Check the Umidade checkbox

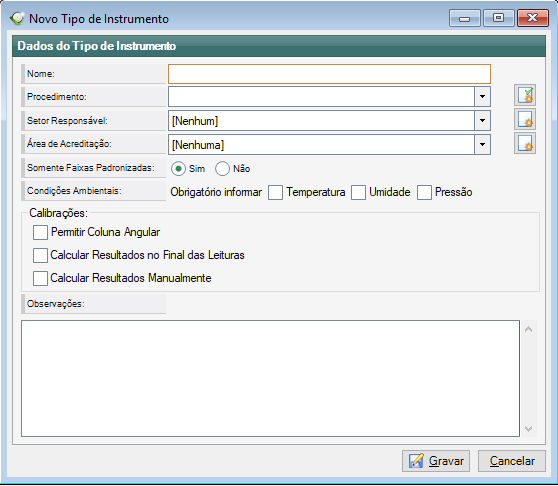click(x=358, y=192)
